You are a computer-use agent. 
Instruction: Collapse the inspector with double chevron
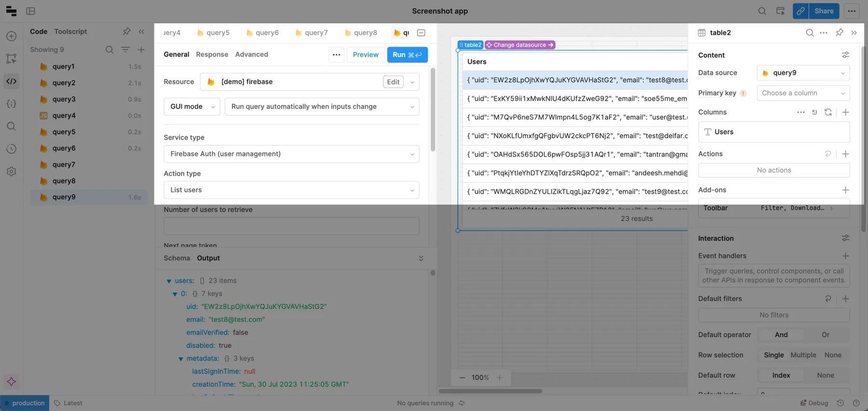(854, 33)
